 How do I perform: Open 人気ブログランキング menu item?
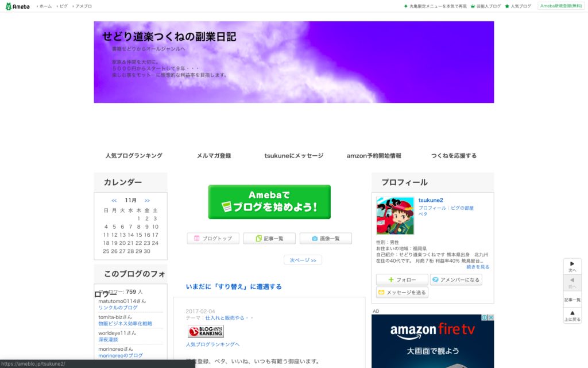point(134,156)
